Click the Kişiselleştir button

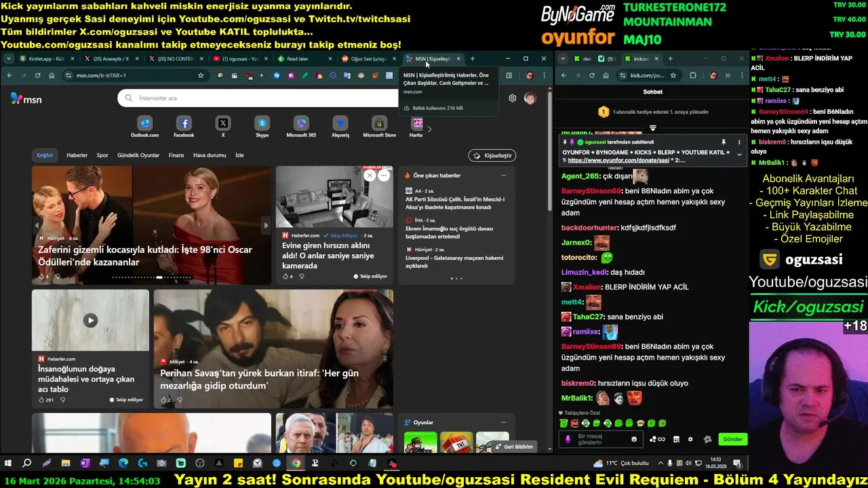[x=492, y=155]
